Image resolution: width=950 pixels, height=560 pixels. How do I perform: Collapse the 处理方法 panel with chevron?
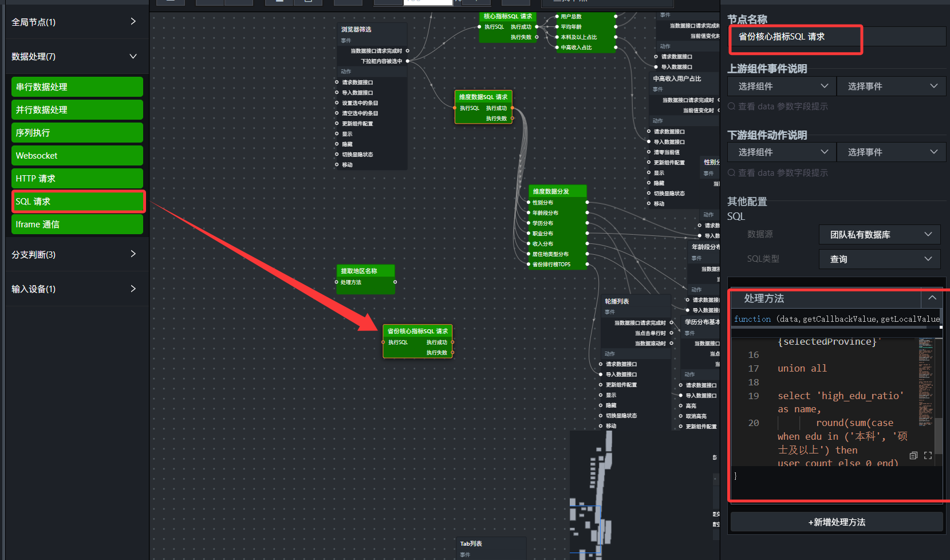[932, 298]
